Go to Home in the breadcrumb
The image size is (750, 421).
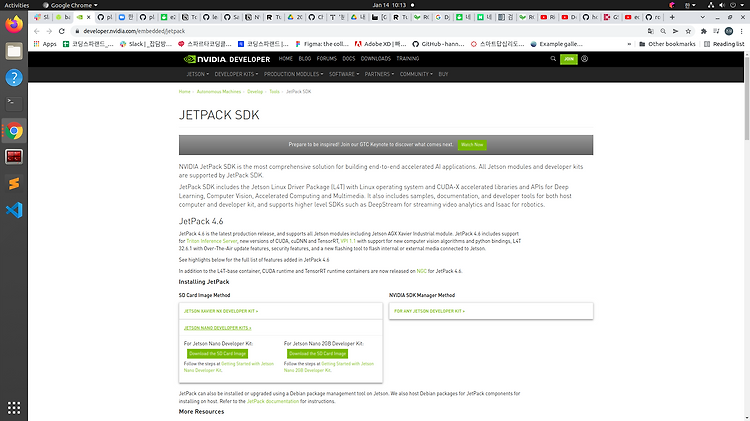click(x=185, y=91)
